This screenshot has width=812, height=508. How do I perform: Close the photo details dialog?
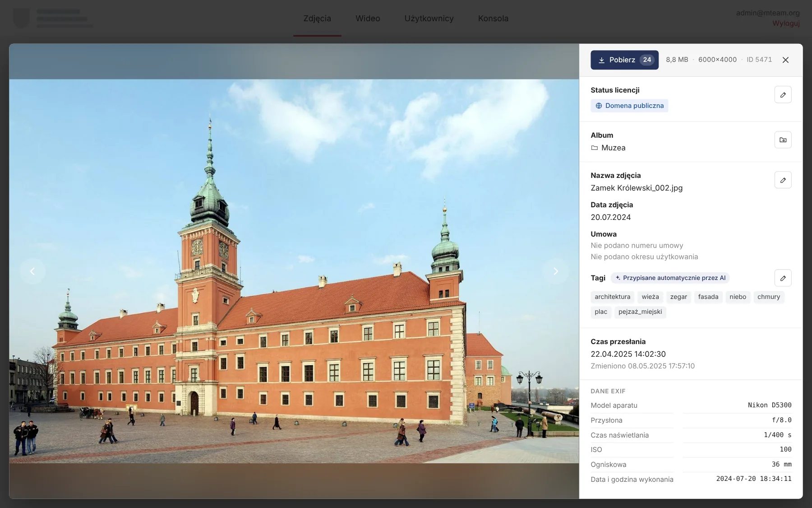pyautogui.click(x=785, y=60)
